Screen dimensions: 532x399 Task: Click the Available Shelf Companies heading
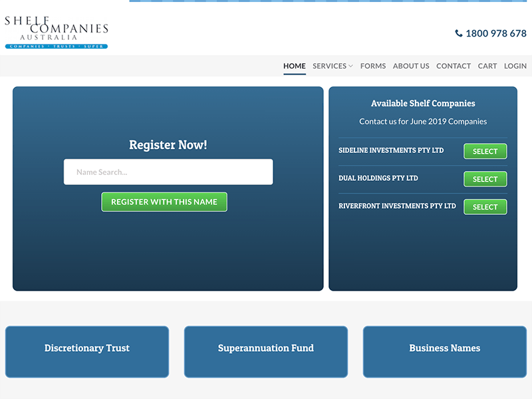(x=423, y=104)
